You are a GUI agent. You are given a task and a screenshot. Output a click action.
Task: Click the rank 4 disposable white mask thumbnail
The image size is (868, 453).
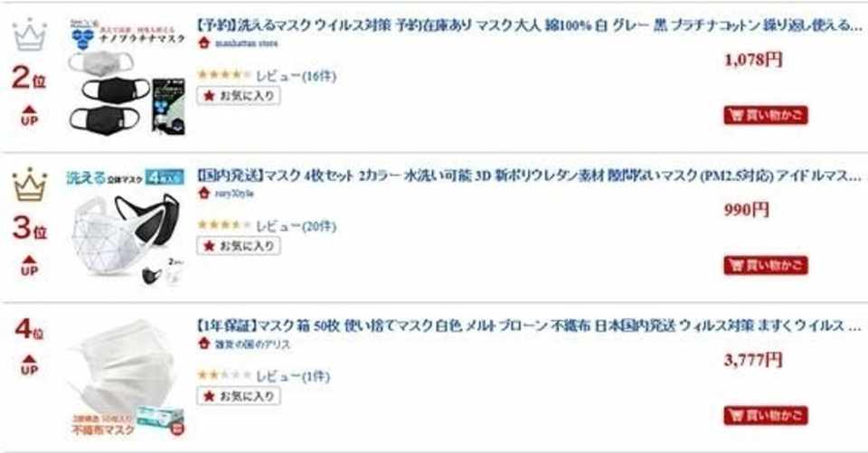[x=127, y=378]
